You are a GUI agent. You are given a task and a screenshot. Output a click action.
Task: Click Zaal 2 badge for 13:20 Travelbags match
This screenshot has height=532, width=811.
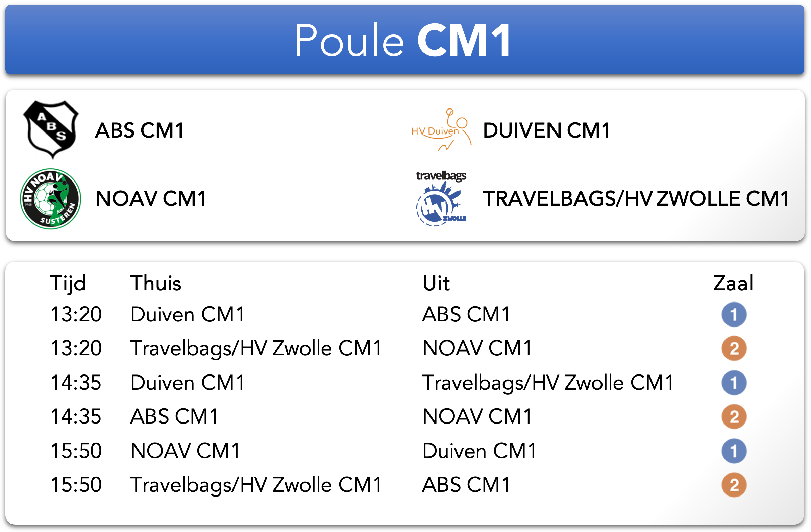click(734, 348)
